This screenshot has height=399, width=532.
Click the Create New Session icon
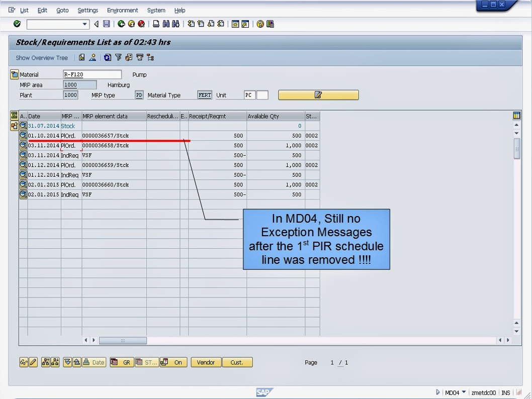(x=235, y=24)
